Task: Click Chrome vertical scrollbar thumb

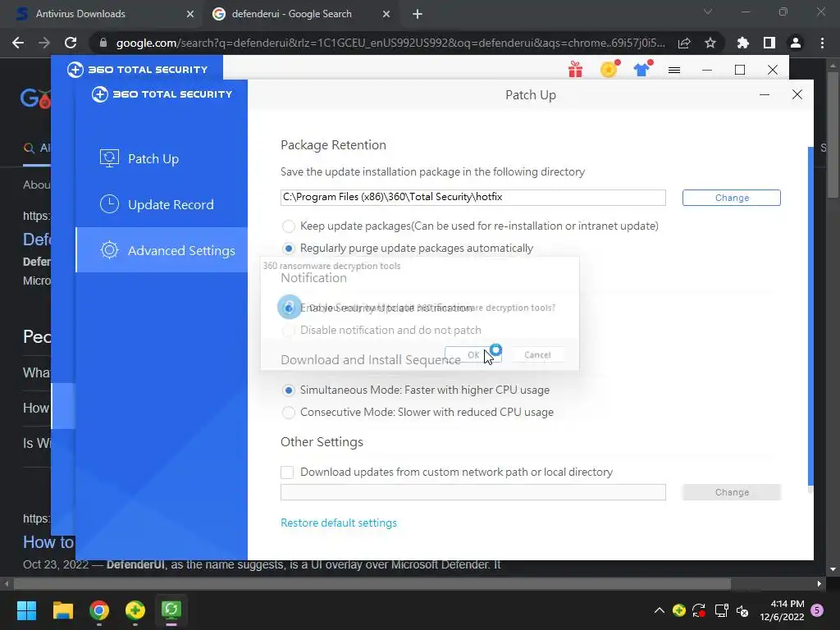Action: coord(833,134)
